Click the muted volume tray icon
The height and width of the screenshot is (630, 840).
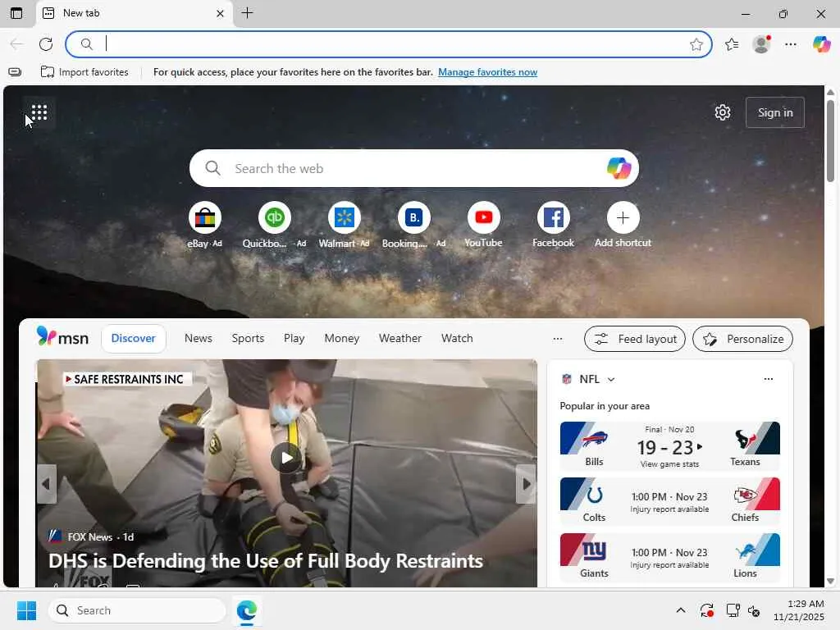coord(755,610)
